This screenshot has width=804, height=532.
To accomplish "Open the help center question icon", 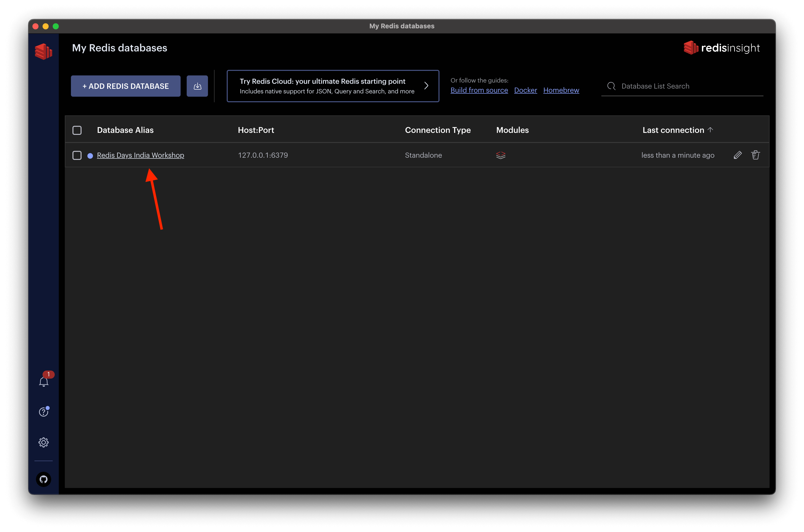I will tap(44, 412).
